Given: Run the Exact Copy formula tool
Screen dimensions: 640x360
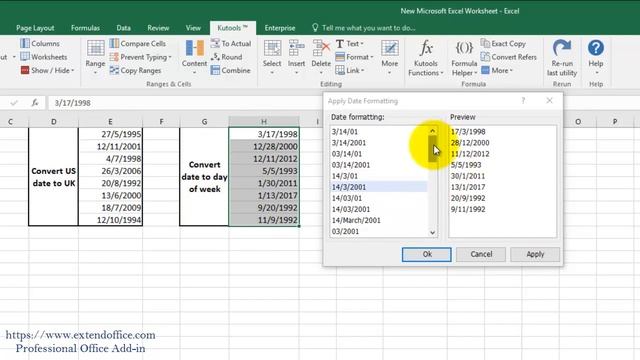Looking at the screenshot, I should [x=503, y=43].
